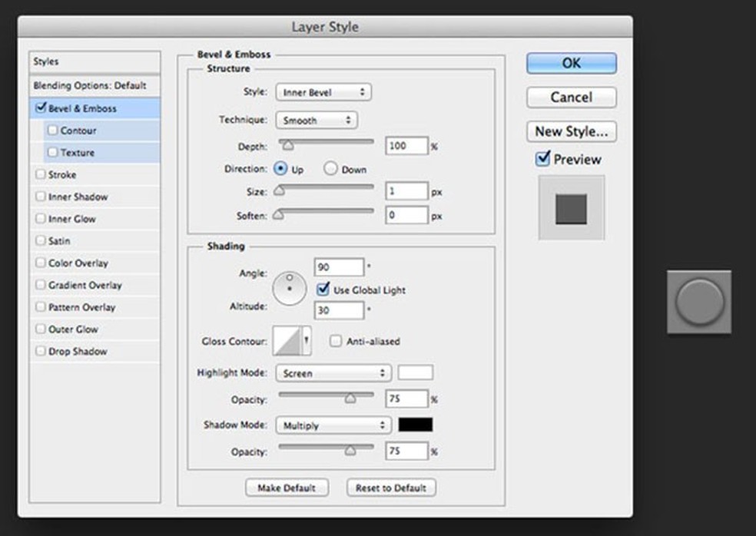Select the Down direction radio button
This screenshot has height=536, width=756.
point(330,169)
